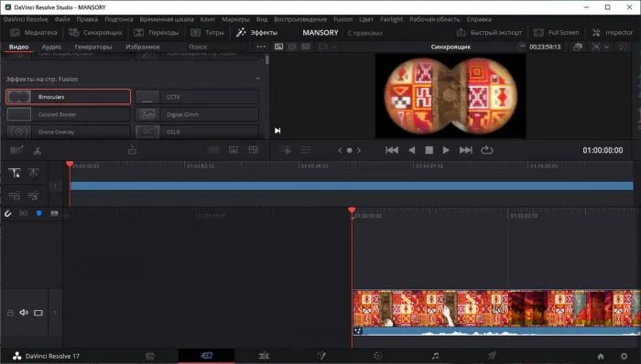
Task: Toggle the locked playhead timeline mode
Action: click(15, 173)
